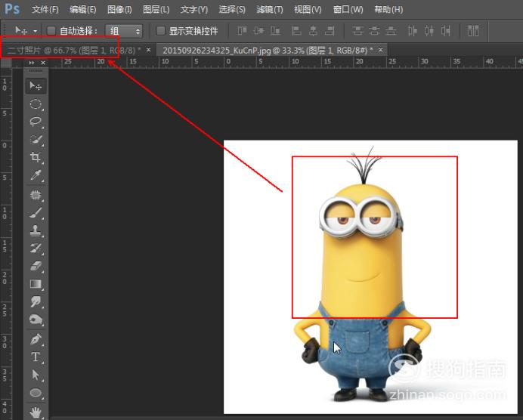Select the Smudge tool

coord(36,301)
